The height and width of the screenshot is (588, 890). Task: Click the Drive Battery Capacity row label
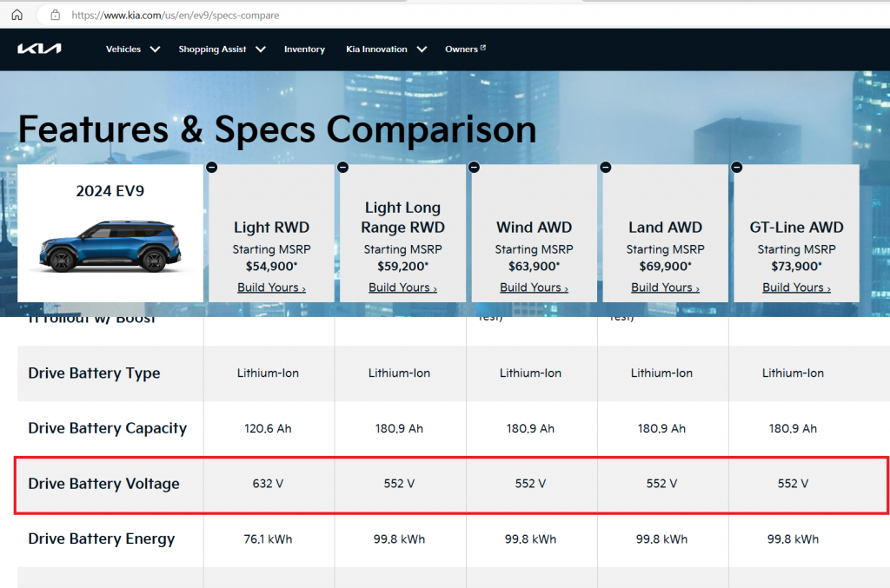(107, 428)
